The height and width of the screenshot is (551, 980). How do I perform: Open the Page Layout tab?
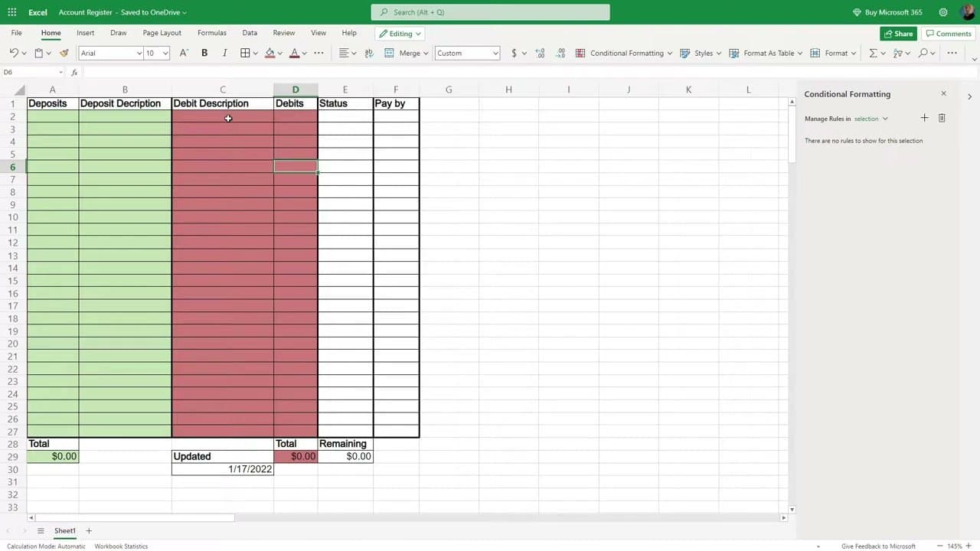tap(162, 33)
